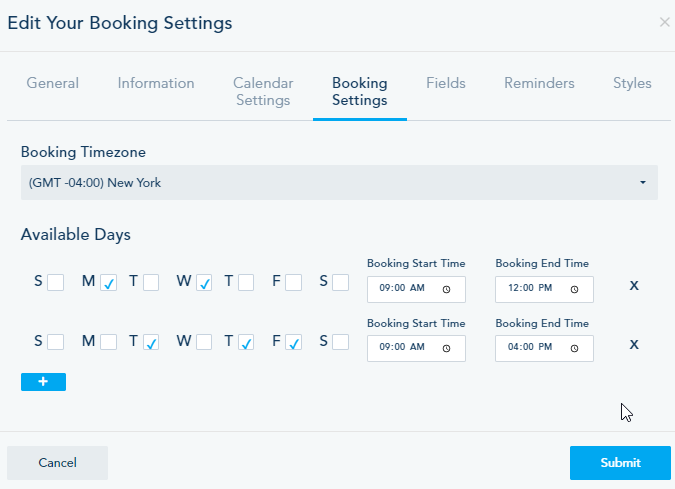
Task: Click the Cancel button
Action: 57,463
